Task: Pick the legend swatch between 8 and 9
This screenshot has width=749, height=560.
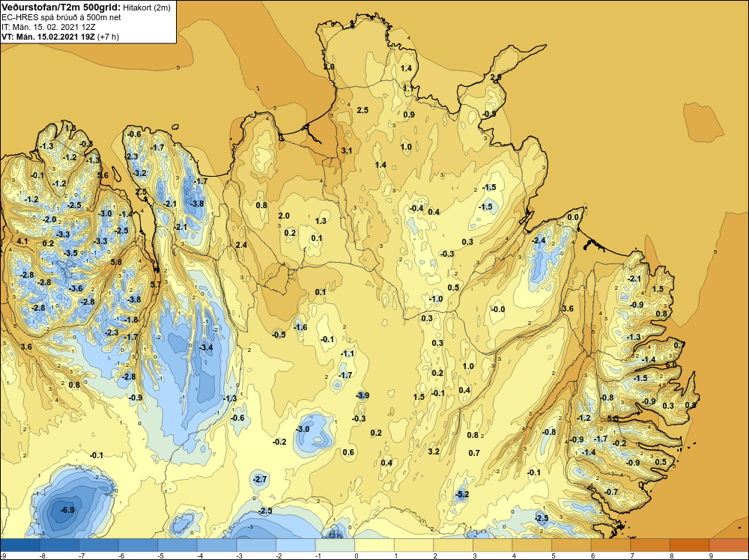Action: pos(689,545)
